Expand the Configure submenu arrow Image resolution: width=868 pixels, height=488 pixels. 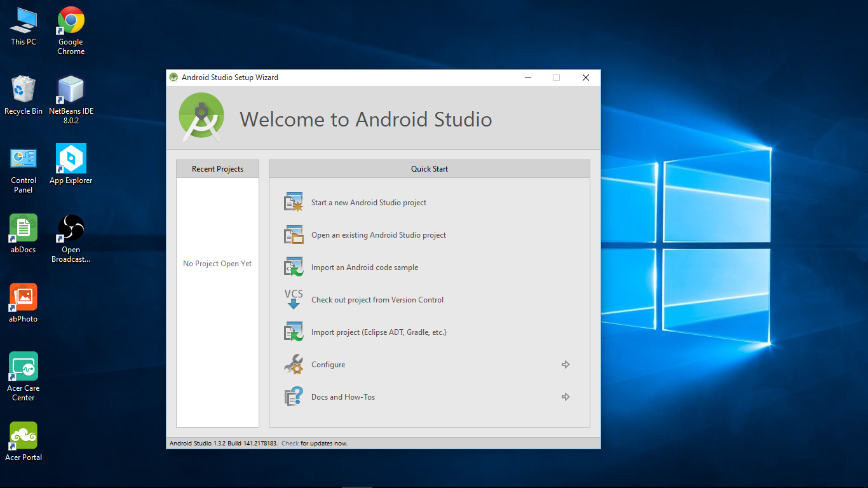pyautogui.click(x=565, y=365)
